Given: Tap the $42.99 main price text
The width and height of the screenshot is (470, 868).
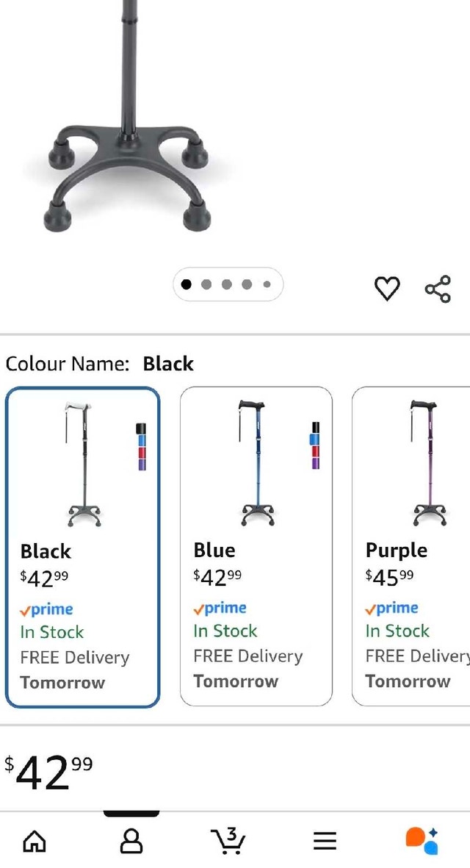Looking at the screenshot, I should point(48,772).
